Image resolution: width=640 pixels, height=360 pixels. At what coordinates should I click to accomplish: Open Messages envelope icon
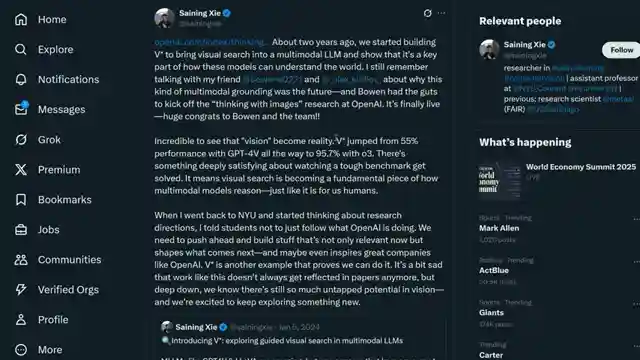point(21,109)
